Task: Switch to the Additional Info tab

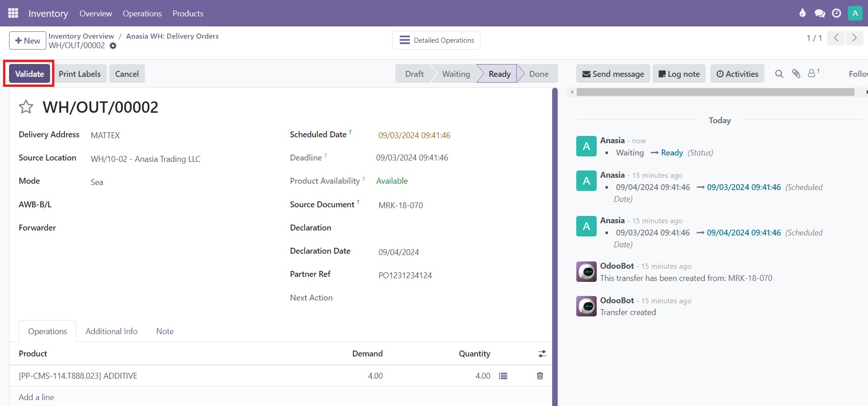Action: [111, 331]
